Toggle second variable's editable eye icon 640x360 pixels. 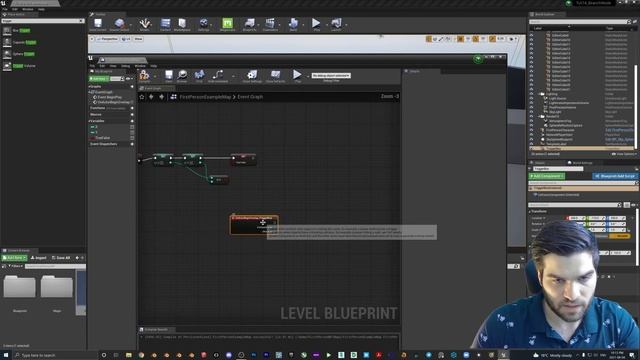point(132,132)
